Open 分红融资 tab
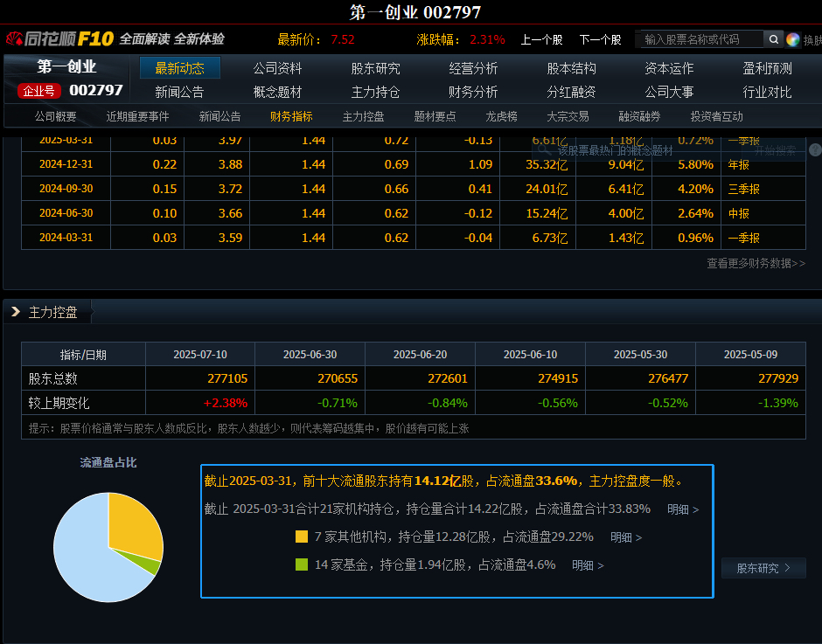 [571, 93]
